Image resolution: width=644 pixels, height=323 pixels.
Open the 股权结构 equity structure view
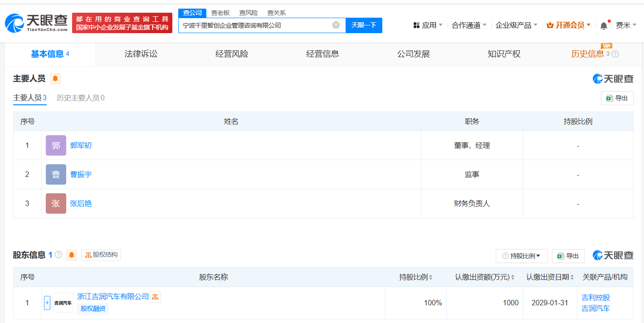pyautogui.click(x=101, y=254)
